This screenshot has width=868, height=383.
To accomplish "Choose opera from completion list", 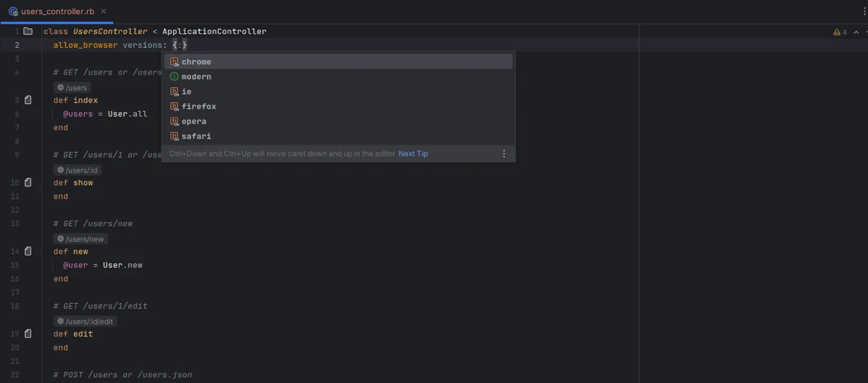I will [x=338, y=121].
